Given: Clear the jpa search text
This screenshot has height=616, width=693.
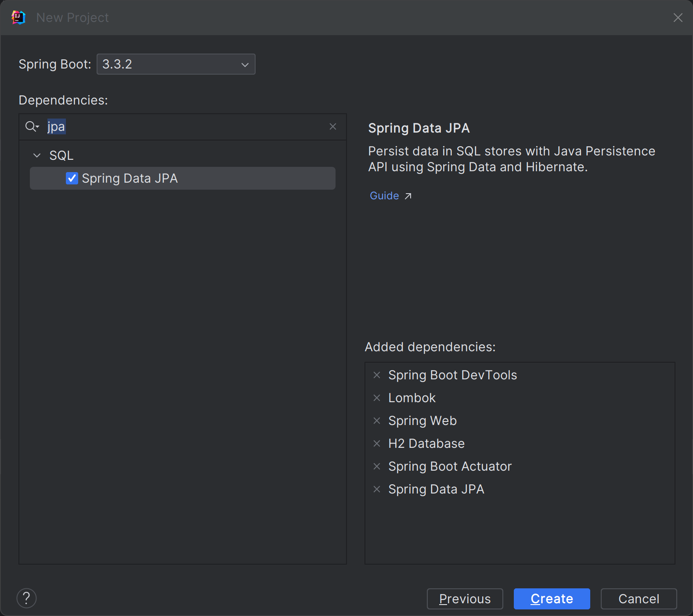Looking at the screenshot, I should click(x=333, y=126).
